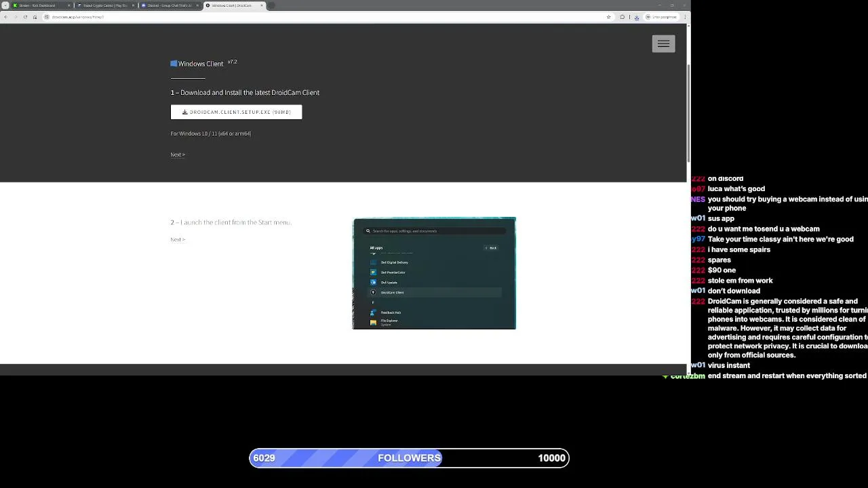Download DroidCam.Client.Setup.exe installer
This screenshot has height=488, width=868.
coord(236,112)
